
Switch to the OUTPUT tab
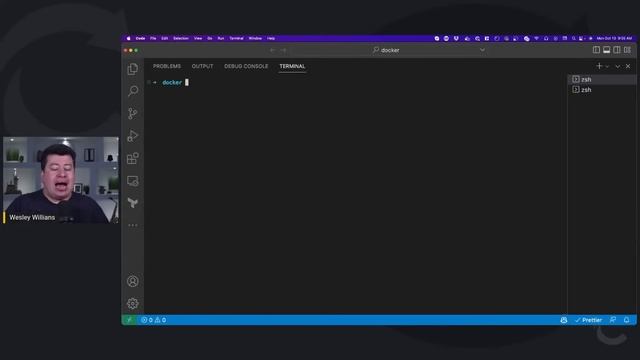pyautogui.click(x=202, y=66)
